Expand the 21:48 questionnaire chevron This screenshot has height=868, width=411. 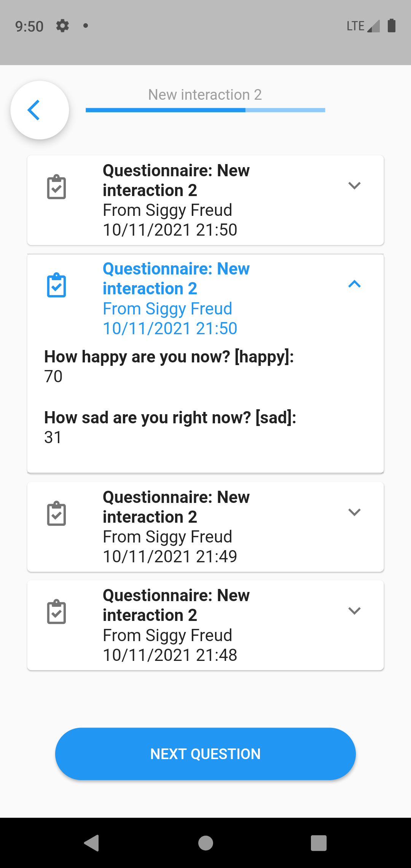click(x=354, y=611)
